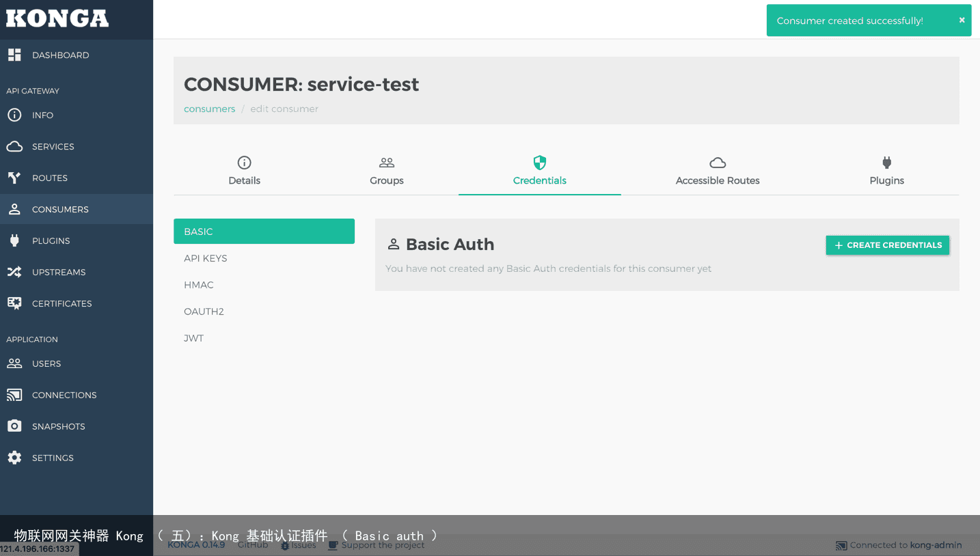Select the Credentials tab label

[x=540, y=180]
